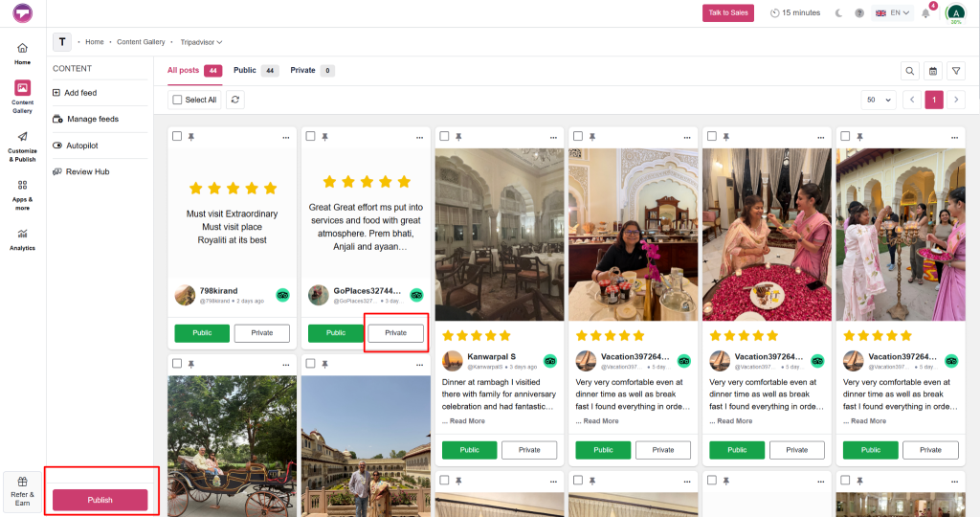The image size is (980, 517).
Task: Check the GoPlaces32744 post checkbox
Action: [x=311, y=136]
